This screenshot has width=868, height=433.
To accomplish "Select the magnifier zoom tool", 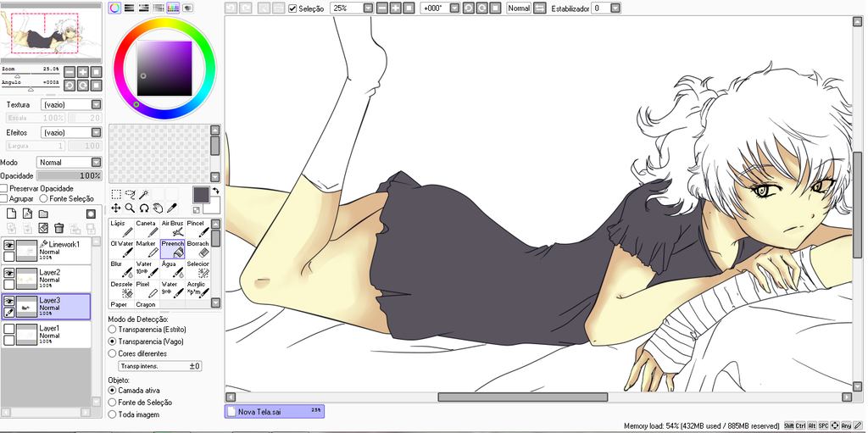I will tap(130, 208).
